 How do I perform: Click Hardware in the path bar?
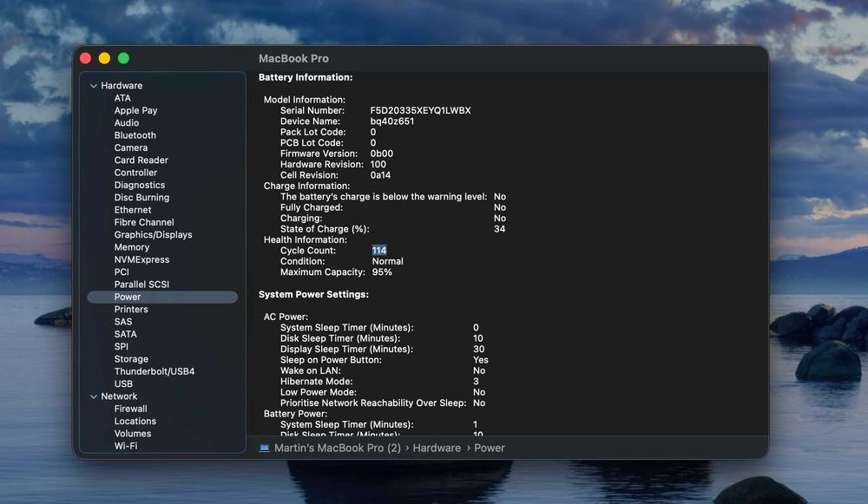(437, 448)
